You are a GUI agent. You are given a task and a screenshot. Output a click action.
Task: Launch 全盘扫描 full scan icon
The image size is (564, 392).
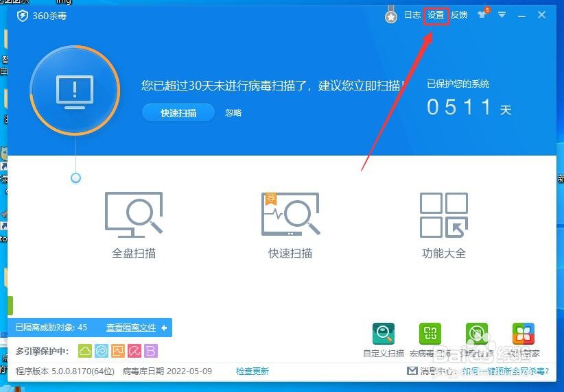click(134, 215)
